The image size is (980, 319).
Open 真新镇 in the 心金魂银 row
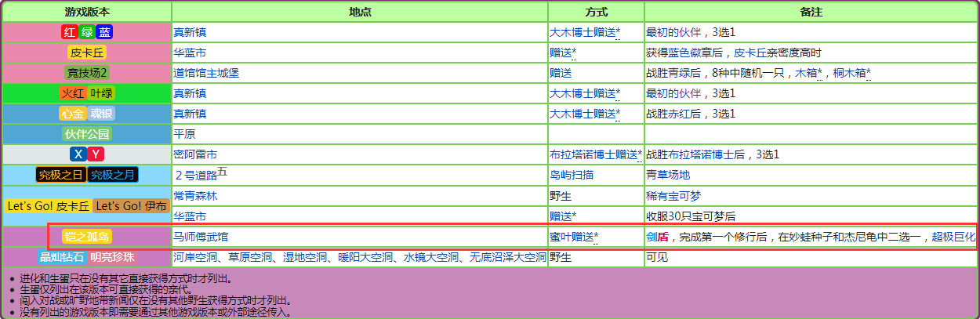190,114
